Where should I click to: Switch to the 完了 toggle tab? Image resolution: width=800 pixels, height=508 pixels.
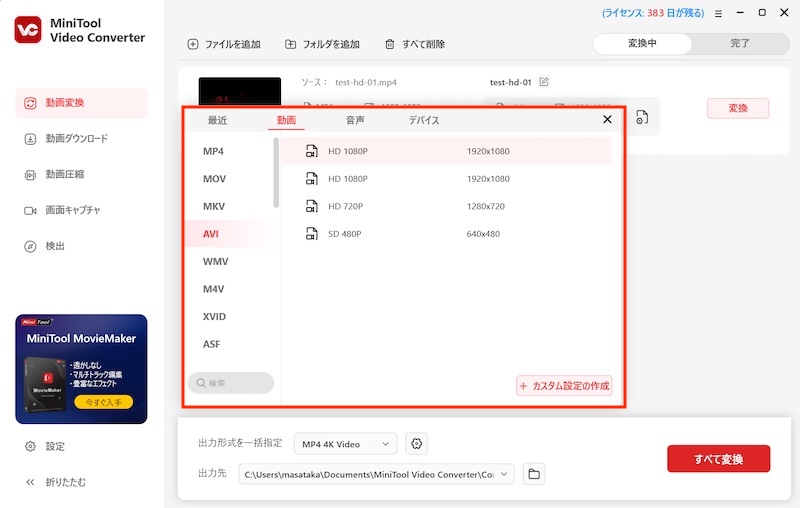[x=739, y=44]
